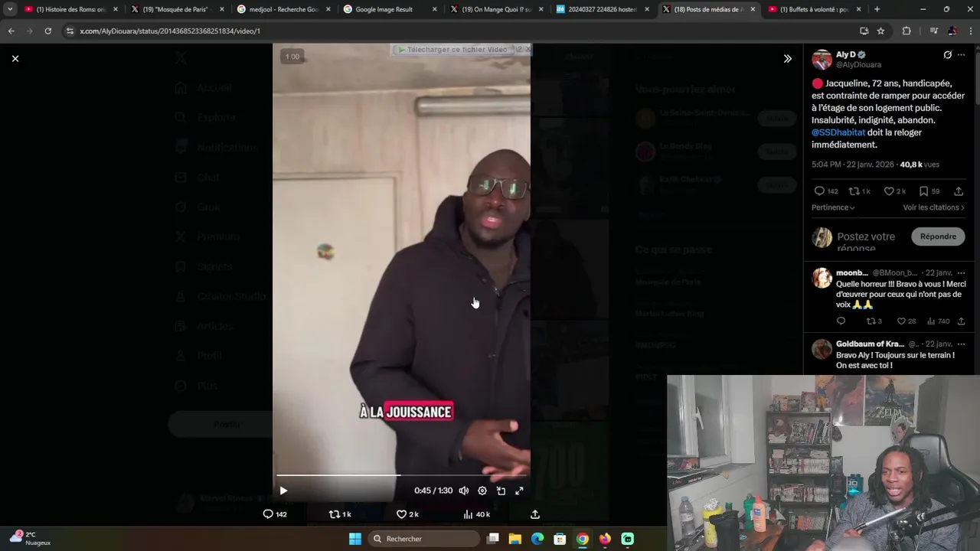Viewport: 980px width, 551px height.
Task: Like the post in side panel (2k)
Action: point(894,191)
